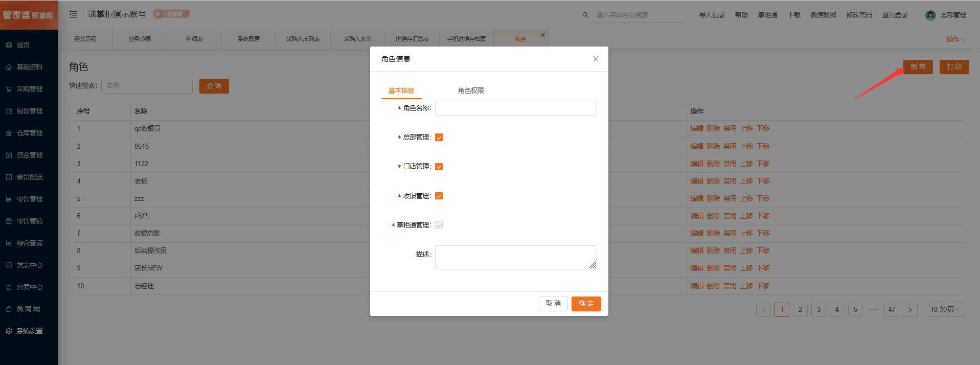Click 微信解绑 in header
The image size is (980, 365).
click(823, 15)
